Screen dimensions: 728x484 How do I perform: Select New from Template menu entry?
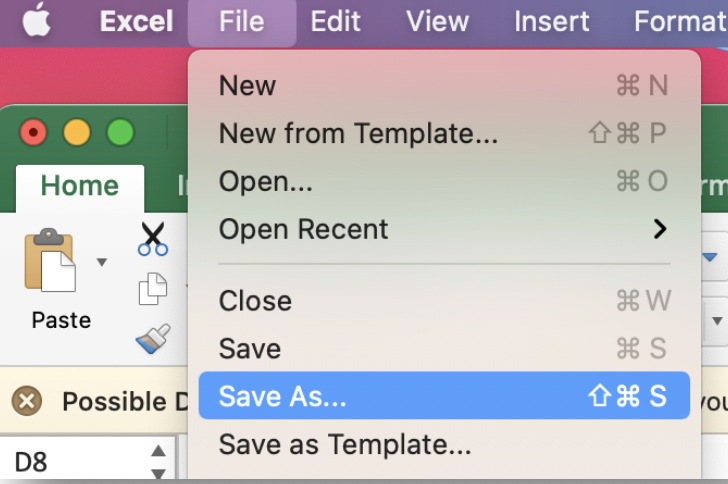[358, 133]
